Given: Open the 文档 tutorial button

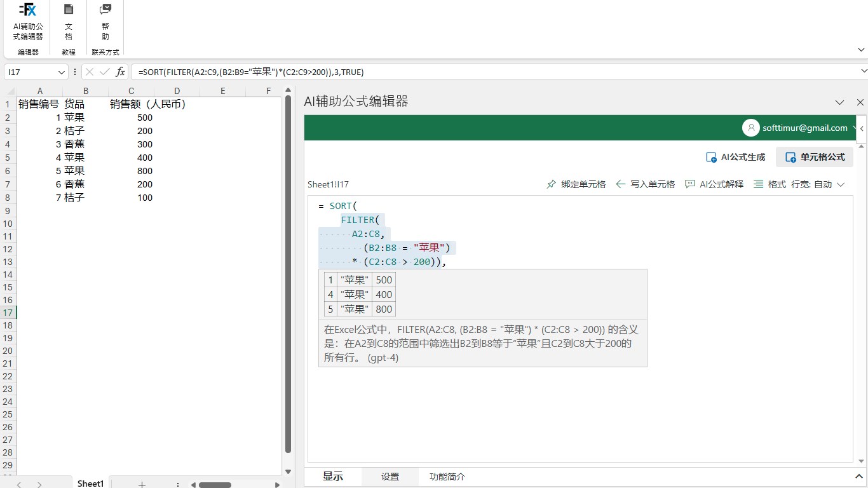Looking at the screenshot, I should click(69, 22).
